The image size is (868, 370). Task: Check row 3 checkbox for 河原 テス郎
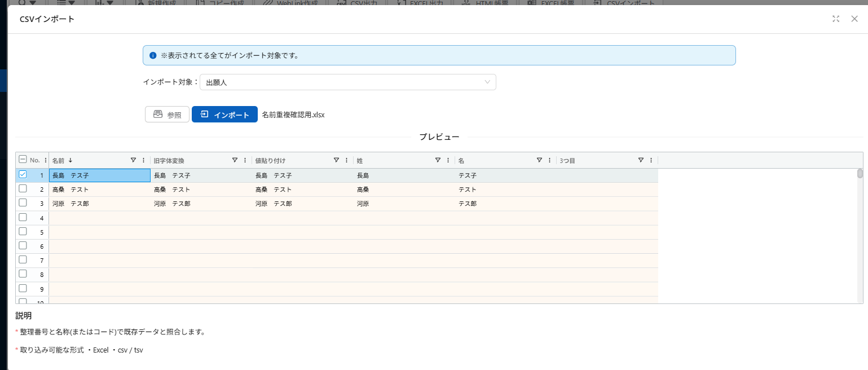coord(23,202)
